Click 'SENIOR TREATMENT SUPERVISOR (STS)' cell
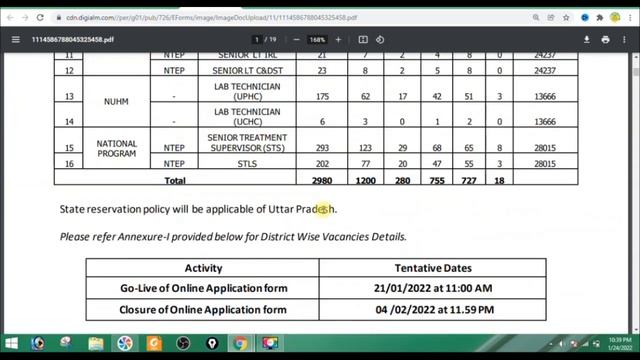Screen dimensions: 640x360 click(x=247, y=142)
